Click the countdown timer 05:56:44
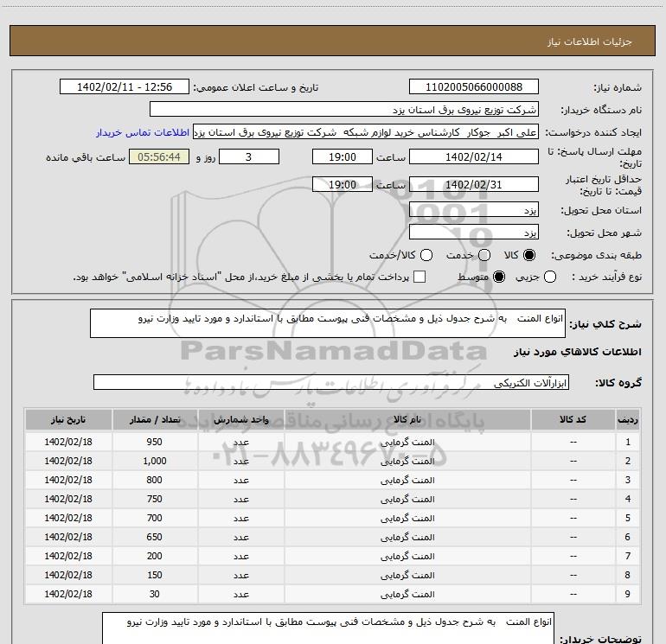The height and width of the screenshot is (644, 666). (159, 156)
